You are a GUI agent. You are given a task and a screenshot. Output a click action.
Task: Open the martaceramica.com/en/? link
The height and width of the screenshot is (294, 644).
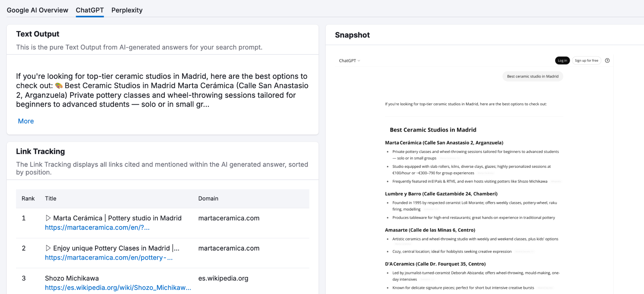[x=97, y=228]
